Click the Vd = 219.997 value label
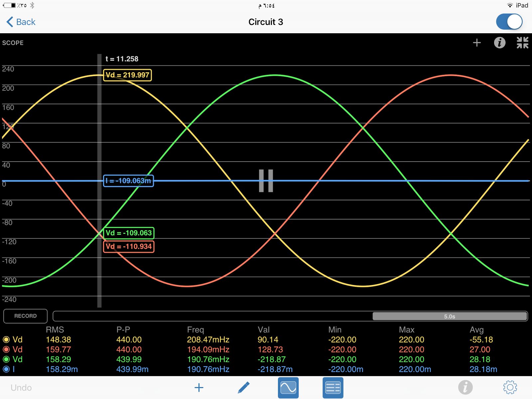Image resolution: width=532 pixels, height=399 pixels. click(127, 75)
